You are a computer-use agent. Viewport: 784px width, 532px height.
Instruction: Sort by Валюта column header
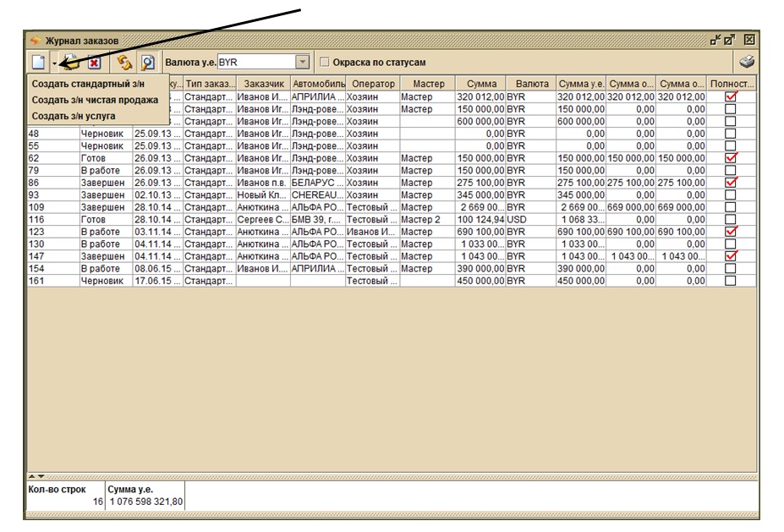coord(531,84)
